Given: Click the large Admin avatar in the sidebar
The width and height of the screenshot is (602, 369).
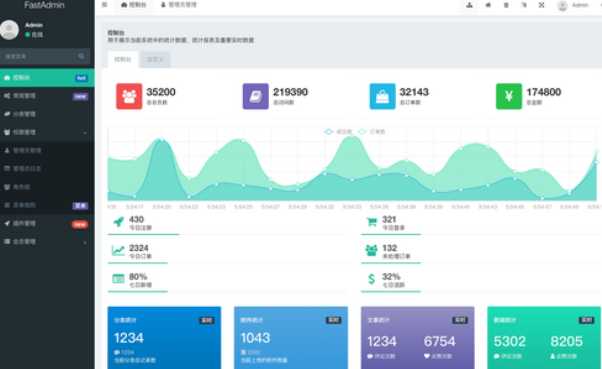Looking at the screenshot, I should click(x=9, y=30).
